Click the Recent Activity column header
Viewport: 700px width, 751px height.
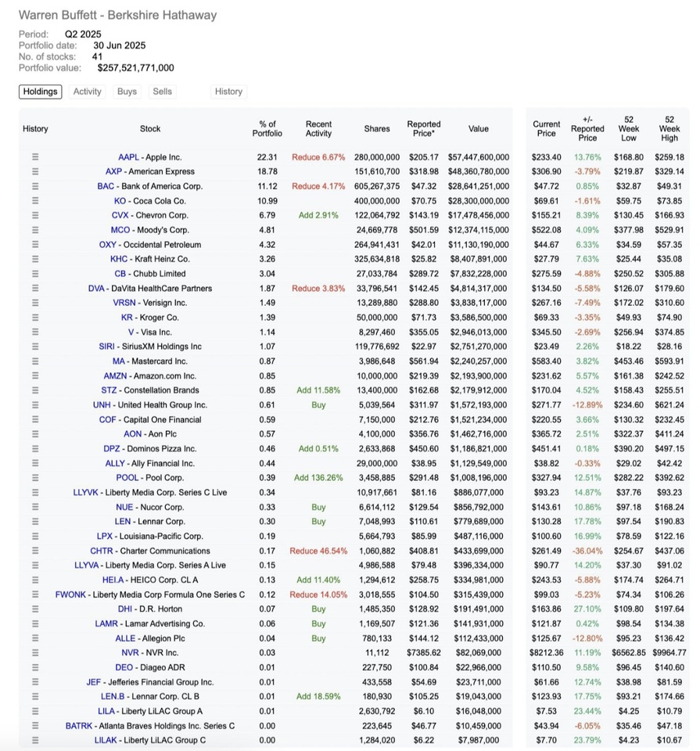318,129
